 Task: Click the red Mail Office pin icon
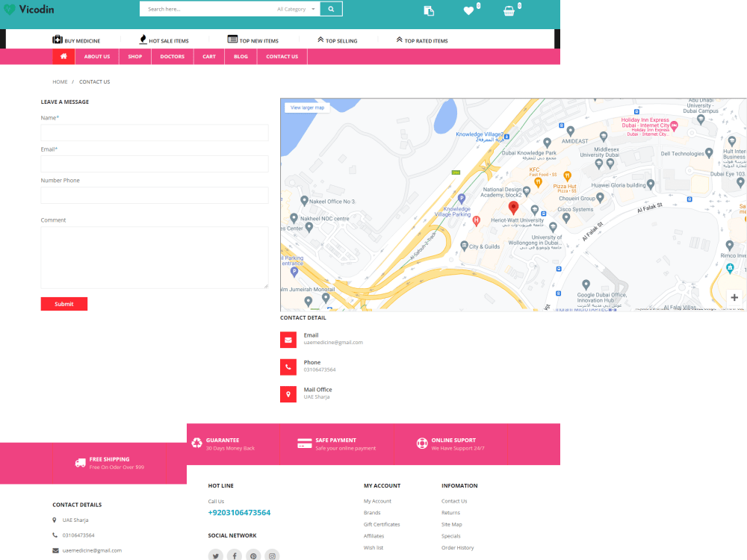tap(288, 393)
